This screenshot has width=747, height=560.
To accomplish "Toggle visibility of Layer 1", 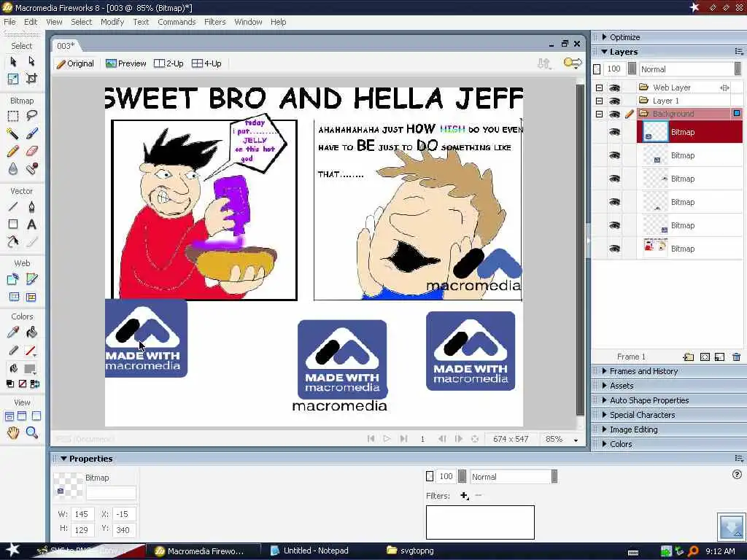I will click(614, 101).
